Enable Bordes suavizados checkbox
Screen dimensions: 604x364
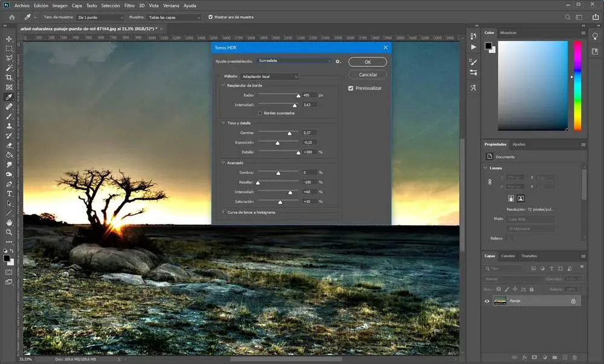point(260,113)
